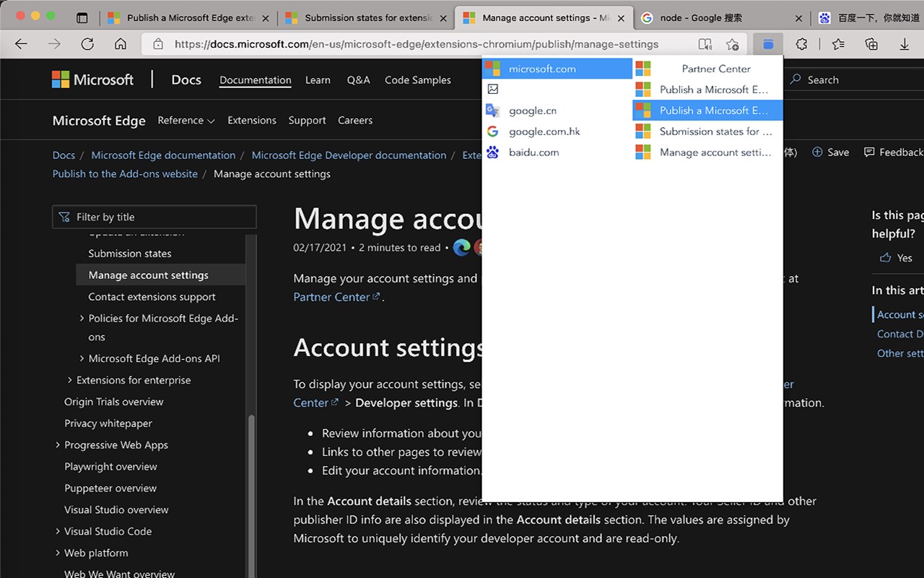Open 'Playwright overview' in the sidebar
This screenshot has width=924, height=578.
(x=110, y=467)
